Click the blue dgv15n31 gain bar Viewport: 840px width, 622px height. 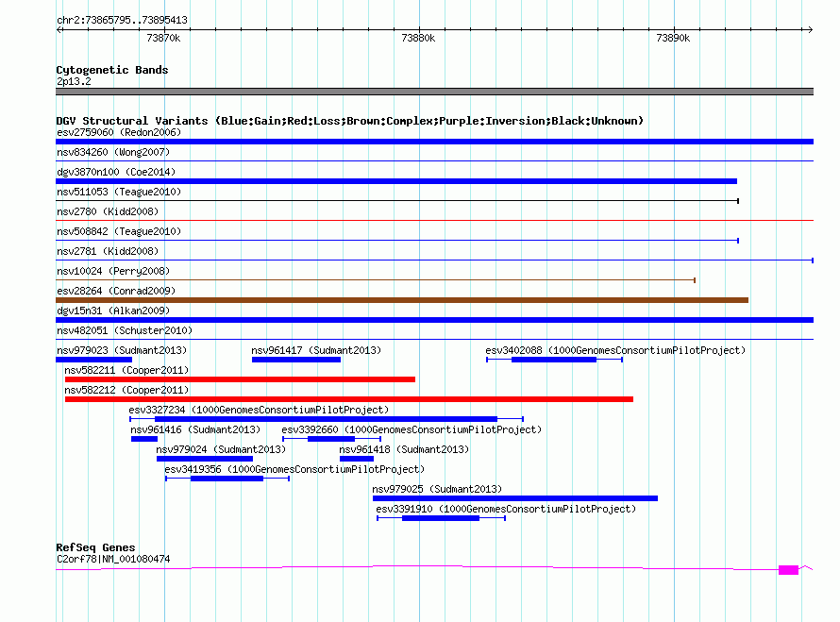pyautogui.click(x=434, y=320)
